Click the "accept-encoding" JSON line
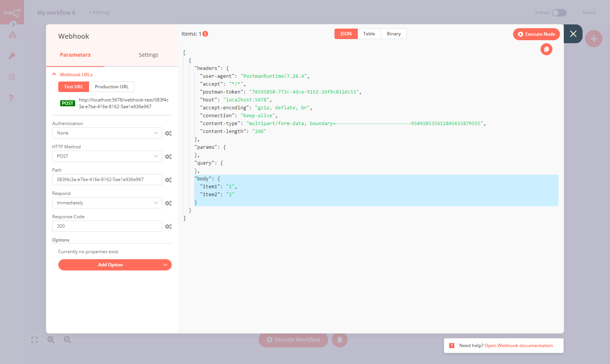The width and height of the screenshot is (610, 364). (x=256, y=108)
